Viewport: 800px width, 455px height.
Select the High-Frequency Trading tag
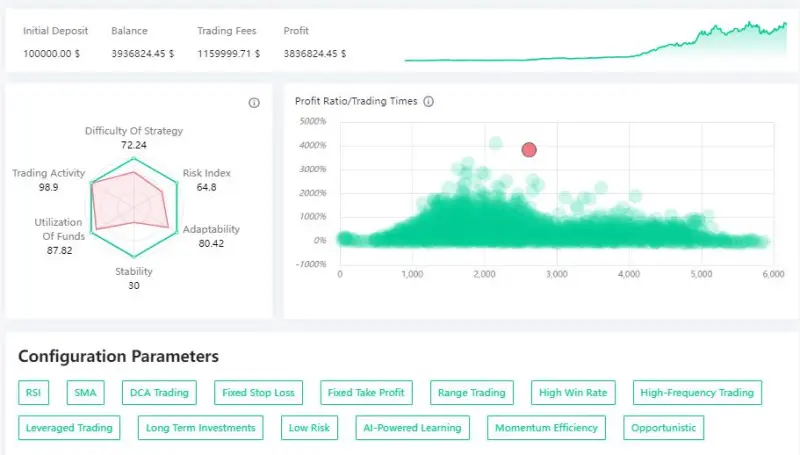coord(698,393)
